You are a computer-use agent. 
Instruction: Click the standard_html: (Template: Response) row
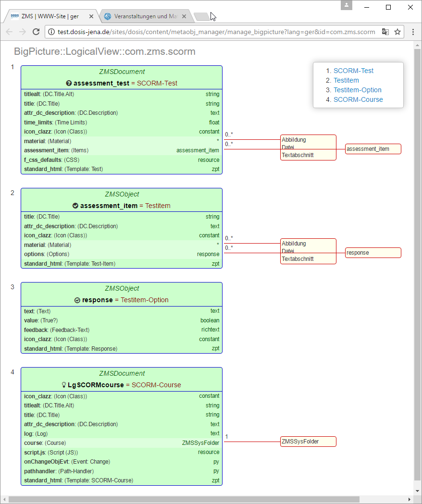tap(122, 349)
